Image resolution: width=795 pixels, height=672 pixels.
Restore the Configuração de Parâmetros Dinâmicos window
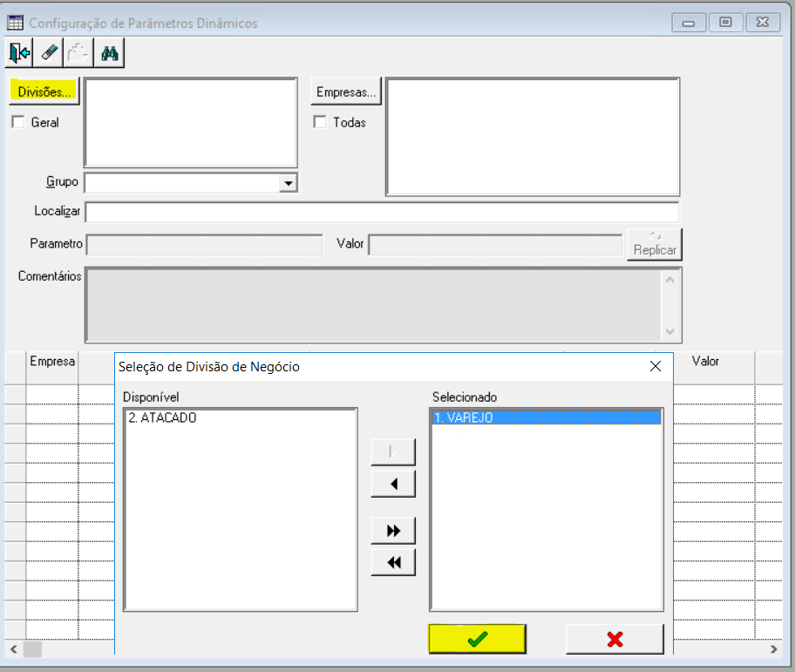[x=725, y=23]
